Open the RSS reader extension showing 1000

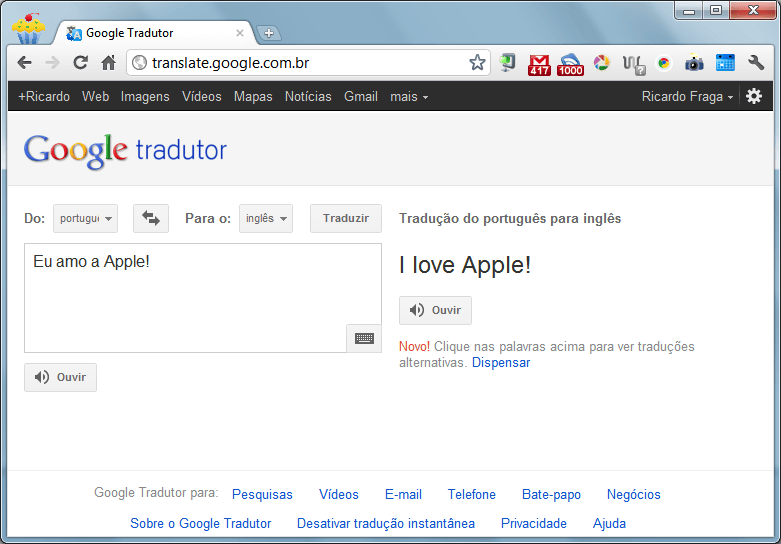tap(570, 65)
